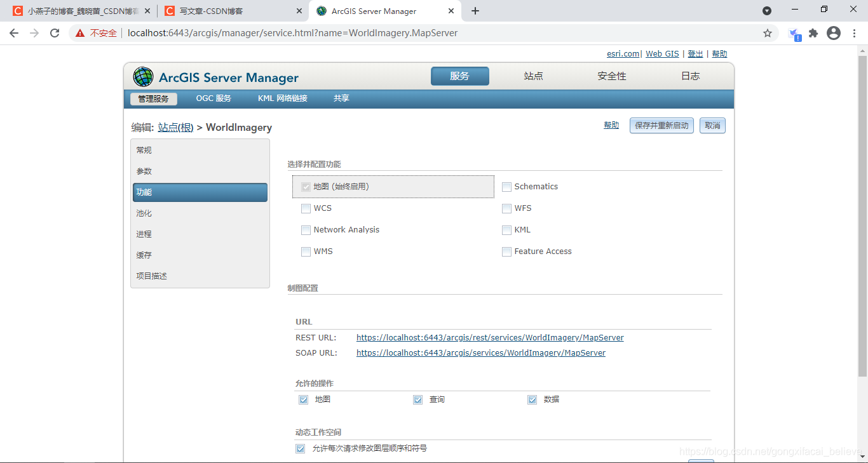Image resolution: width=868 pixels, height=463 pixels.
Task: Go back with the browser back arrow
Action: coord(14,33)
